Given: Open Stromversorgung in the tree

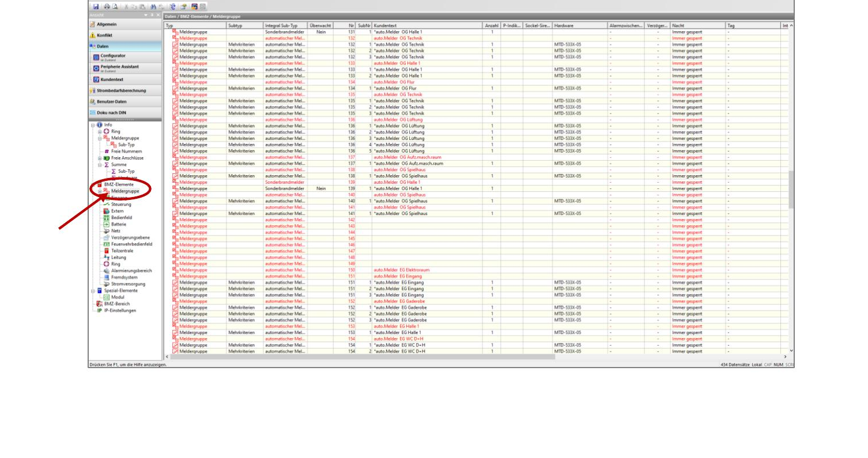Looking at the screenshot, I should (x=124, y=283).
